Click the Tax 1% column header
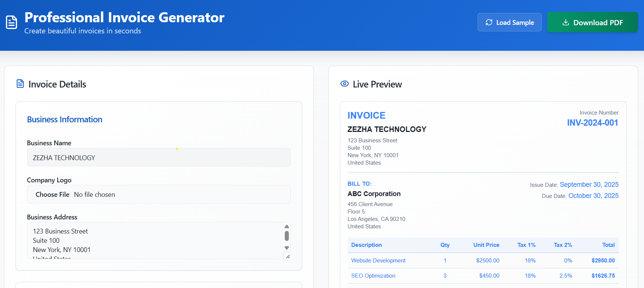644x288 pixels. [526, 245]
